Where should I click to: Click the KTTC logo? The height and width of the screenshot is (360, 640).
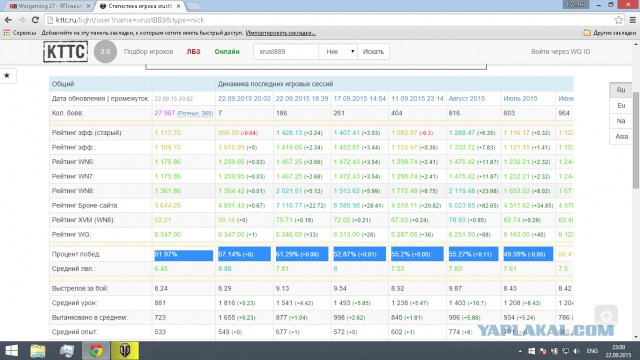(x=66, y=52)
